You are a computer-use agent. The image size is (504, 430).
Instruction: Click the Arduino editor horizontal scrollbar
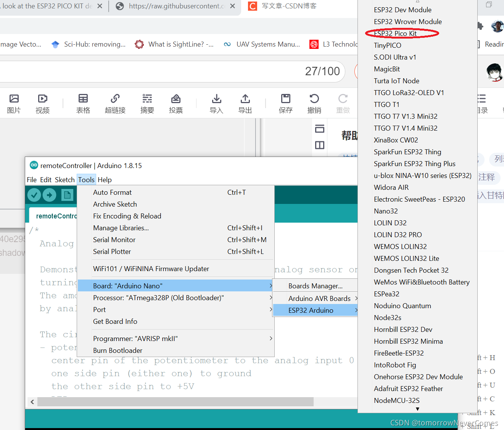tap(176, 402)
